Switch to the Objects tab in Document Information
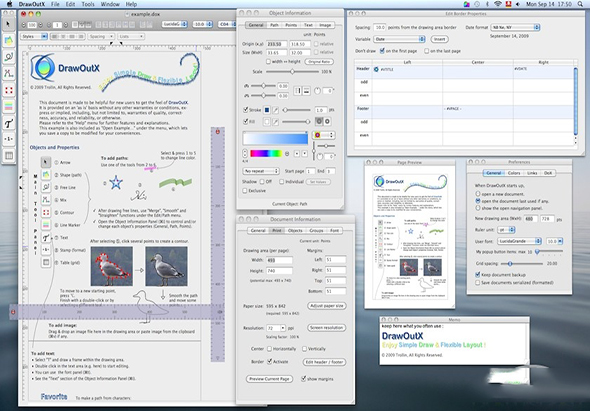The width and height of the screenshot is (590, 411). pyautogui.click(x=295, y=230)
